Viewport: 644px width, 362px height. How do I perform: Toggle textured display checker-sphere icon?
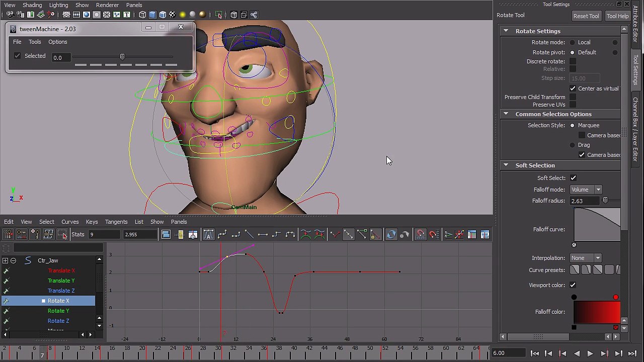pos(173,15)
